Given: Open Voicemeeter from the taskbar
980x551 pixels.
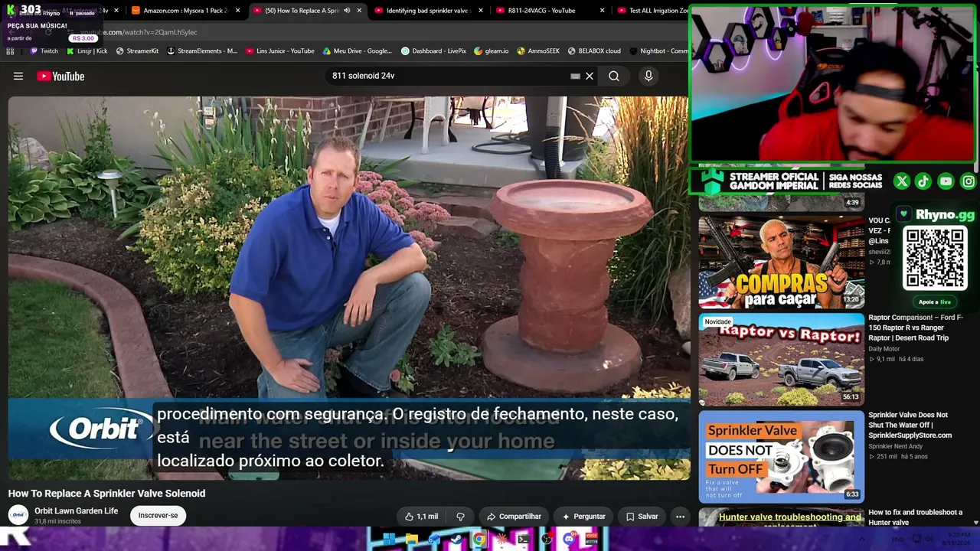Looking at the screenshot, I should coord(591,540).
